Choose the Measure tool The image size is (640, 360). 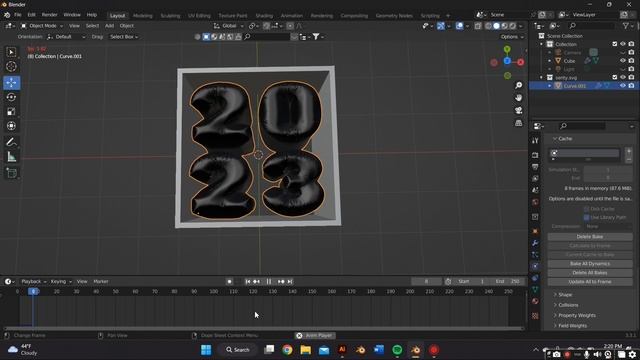point(11,157)
